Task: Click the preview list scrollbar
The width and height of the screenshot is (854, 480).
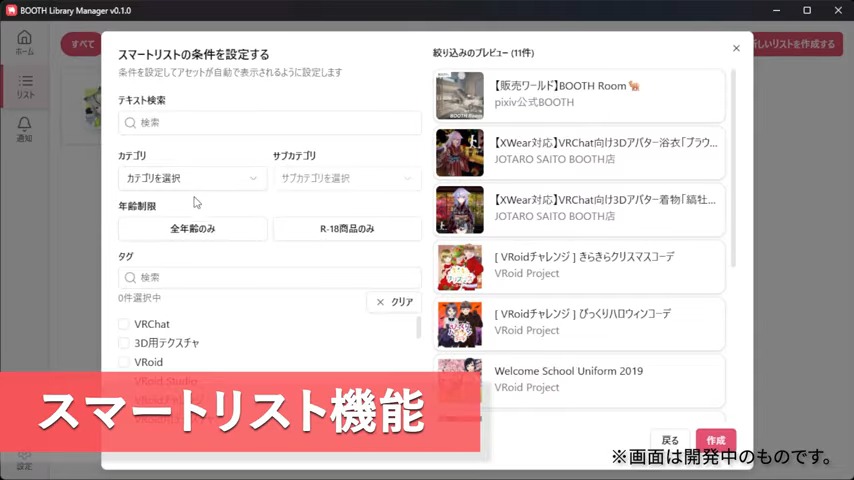Action: tap(732, 168)
